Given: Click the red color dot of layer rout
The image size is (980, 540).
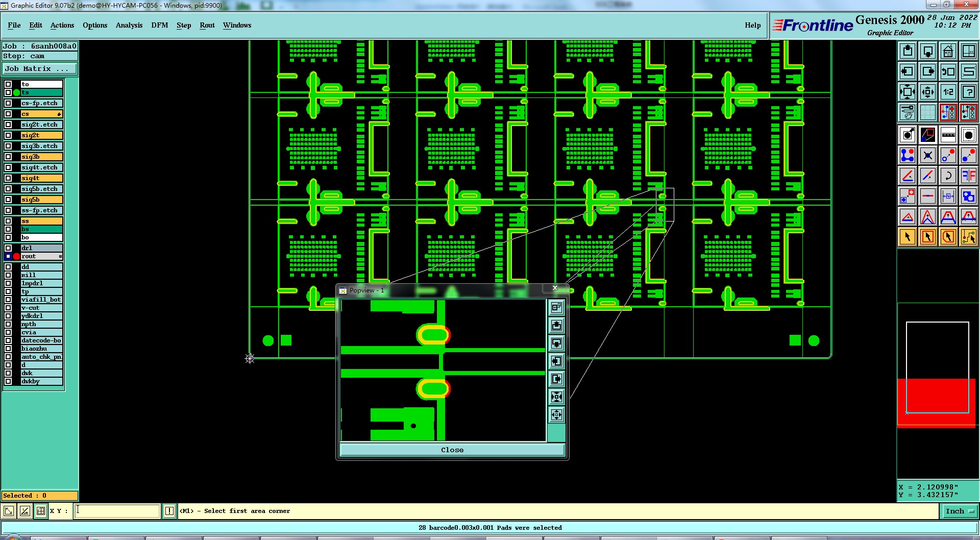Looking at the screenshot, I should click(x=16, y=256).
